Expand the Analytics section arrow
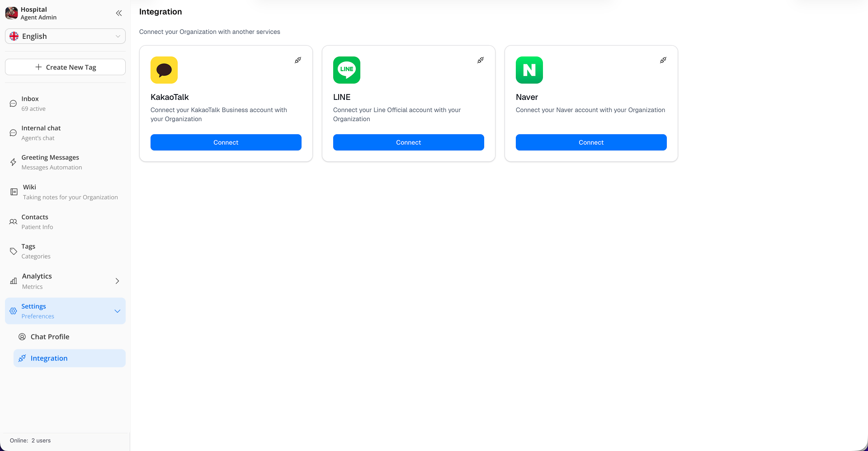The width and height of the screenshot is (868, 451). [117, 281]
